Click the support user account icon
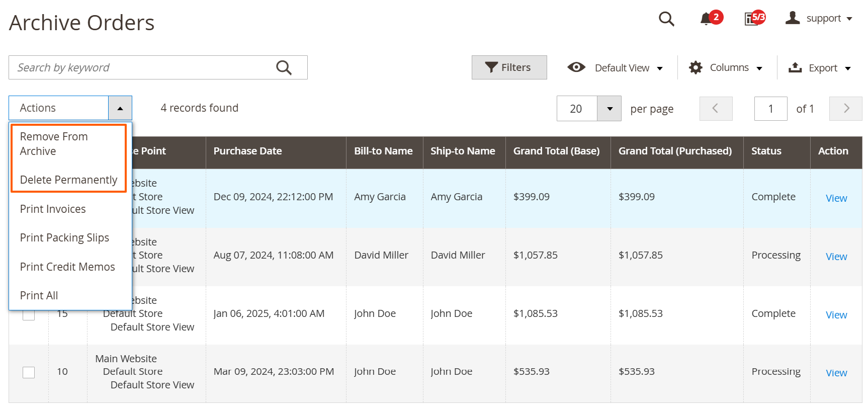Screen dimensions: 868x409 [793, 18]
